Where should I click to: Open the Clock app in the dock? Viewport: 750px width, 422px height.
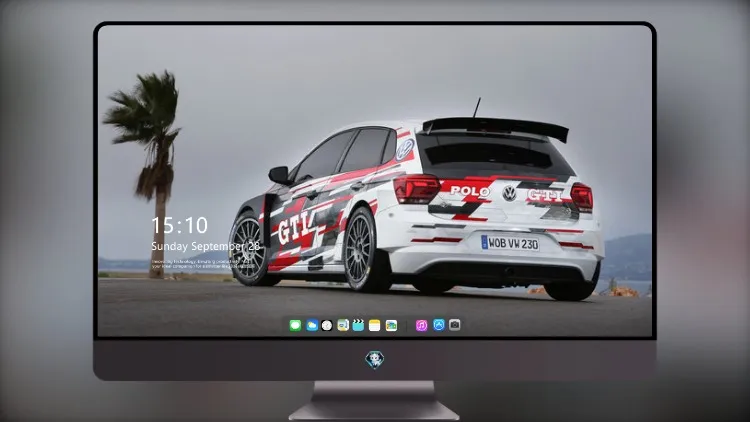pos(327,325)
